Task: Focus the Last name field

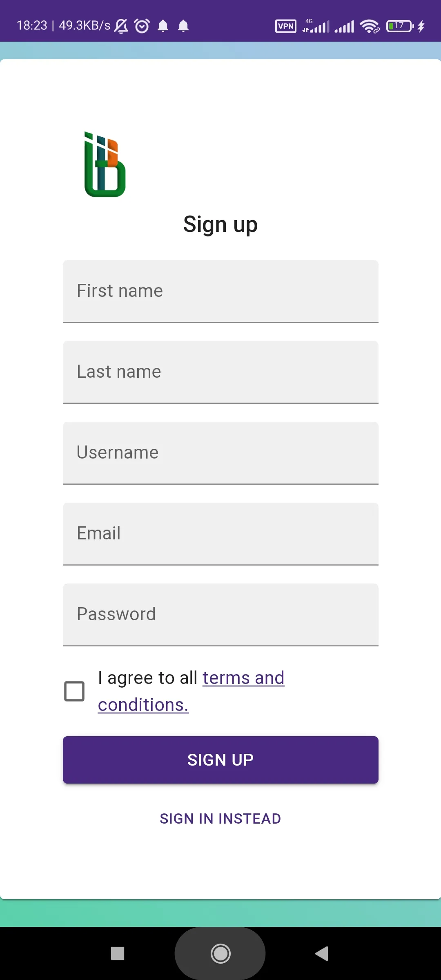Action: pos(220,372)
